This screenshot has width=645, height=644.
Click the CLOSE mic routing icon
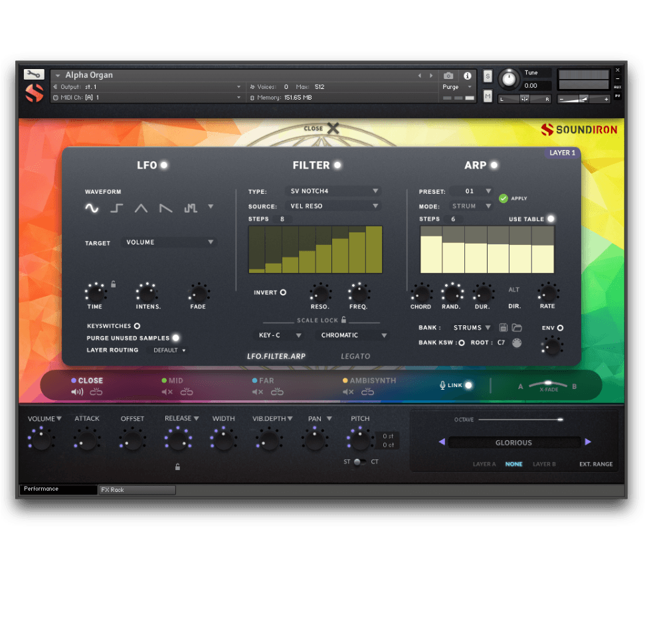pos(96,392)
